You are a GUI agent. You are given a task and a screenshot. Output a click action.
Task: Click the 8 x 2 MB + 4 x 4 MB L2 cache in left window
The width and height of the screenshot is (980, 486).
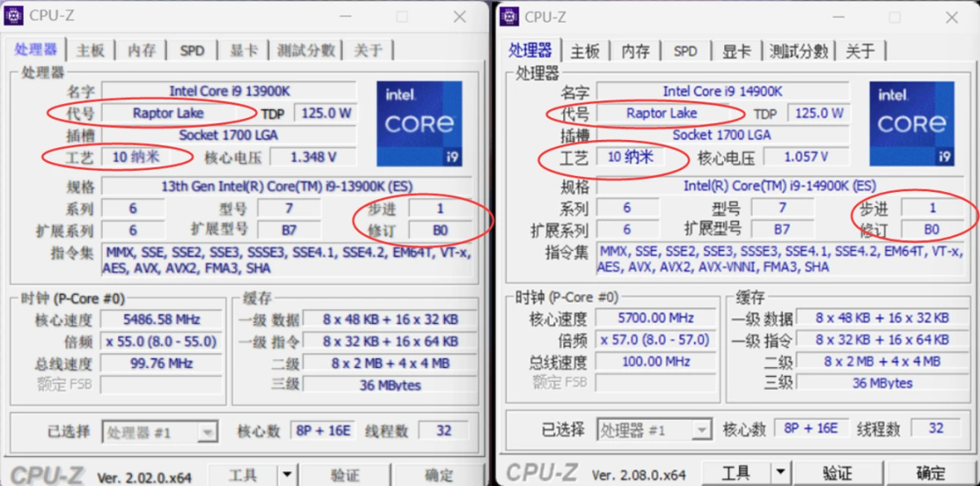(x=390, y=363)
